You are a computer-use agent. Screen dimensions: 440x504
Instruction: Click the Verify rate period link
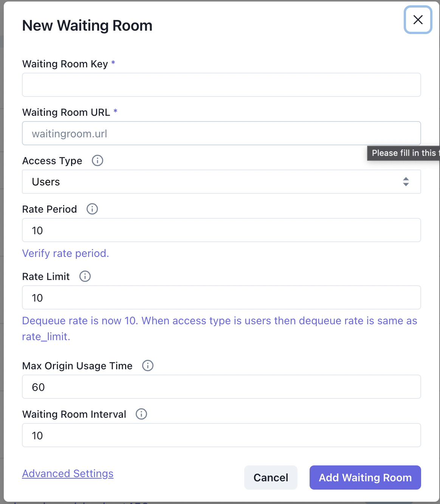[65, 253]
